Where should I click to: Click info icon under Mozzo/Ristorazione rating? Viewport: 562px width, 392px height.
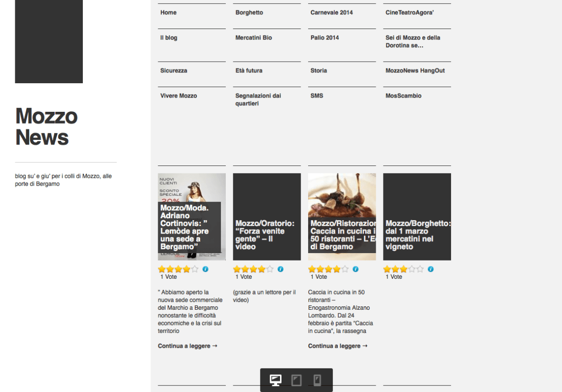(355, 269)
